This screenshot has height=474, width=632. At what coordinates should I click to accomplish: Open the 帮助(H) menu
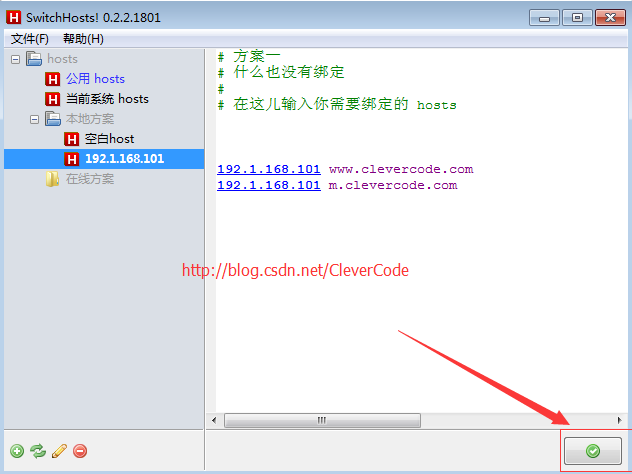point(83,39)
